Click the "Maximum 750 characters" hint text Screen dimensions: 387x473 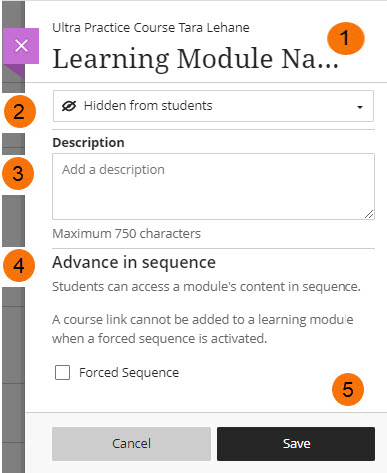[x=126, y=234]
